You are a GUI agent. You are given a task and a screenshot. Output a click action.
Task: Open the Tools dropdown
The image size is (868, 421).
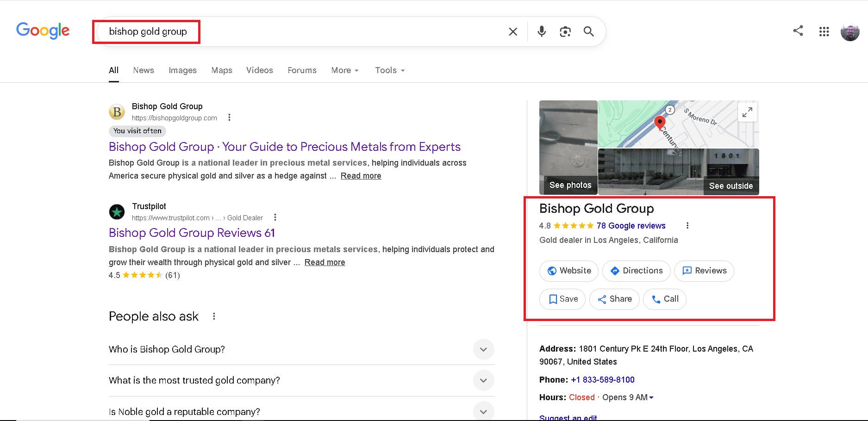(389, 70)
